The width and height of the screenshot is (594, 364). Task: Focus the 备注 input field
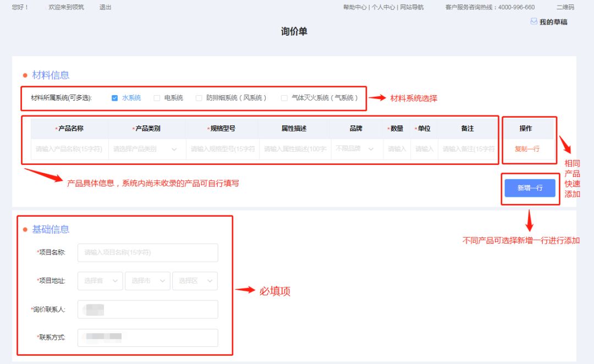pos(468,149)
